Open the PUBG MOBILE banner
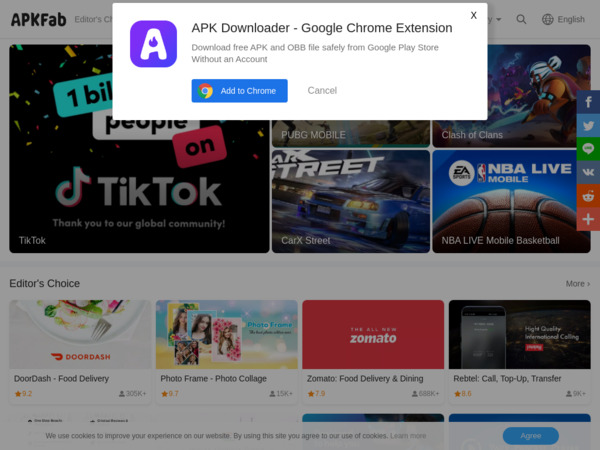The height and width of the screenshot is (450, 600). (x=351, y=134)
